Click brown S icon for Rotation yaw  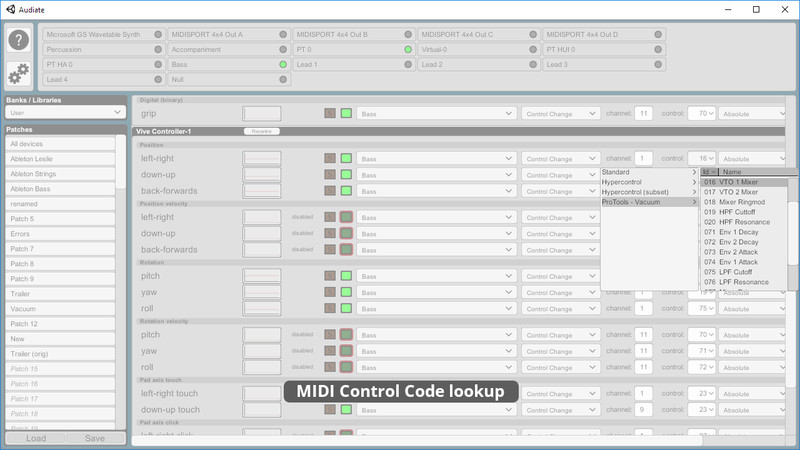pyautogui.click(x=330, y=292)
